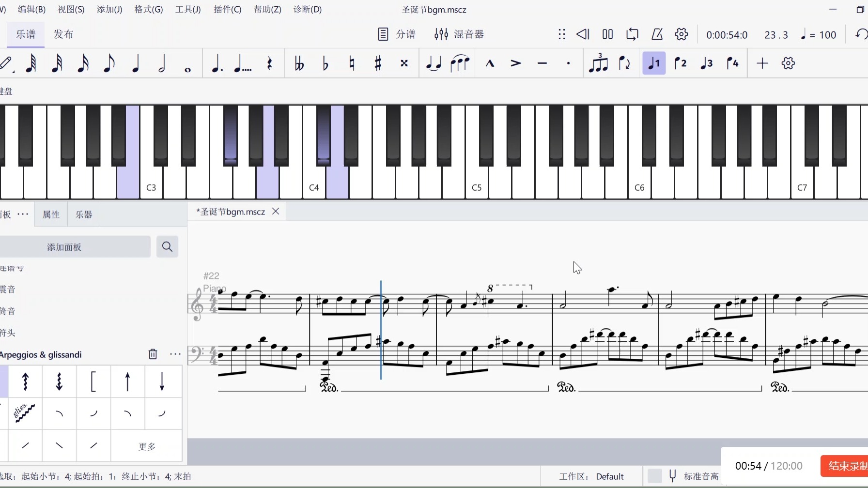Delete the Arpeggios & glissandi palette
The width and height of the screenshot is (868, 488).
coord(153,354)
